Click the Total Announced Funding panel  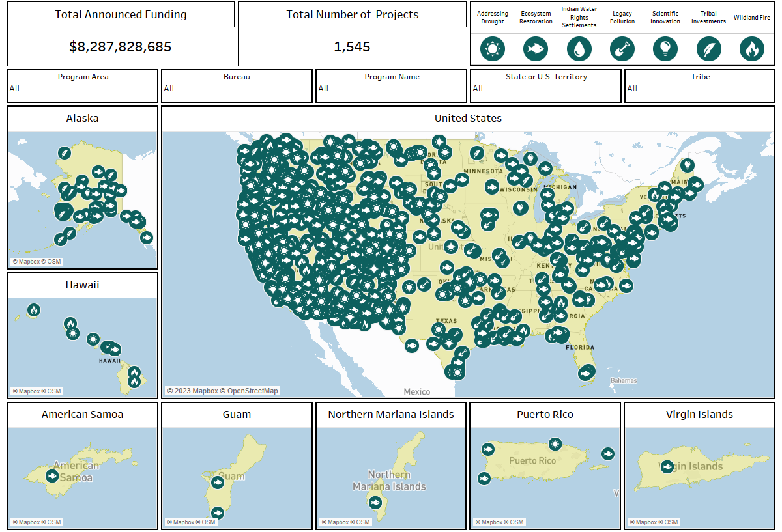(121, 33)
